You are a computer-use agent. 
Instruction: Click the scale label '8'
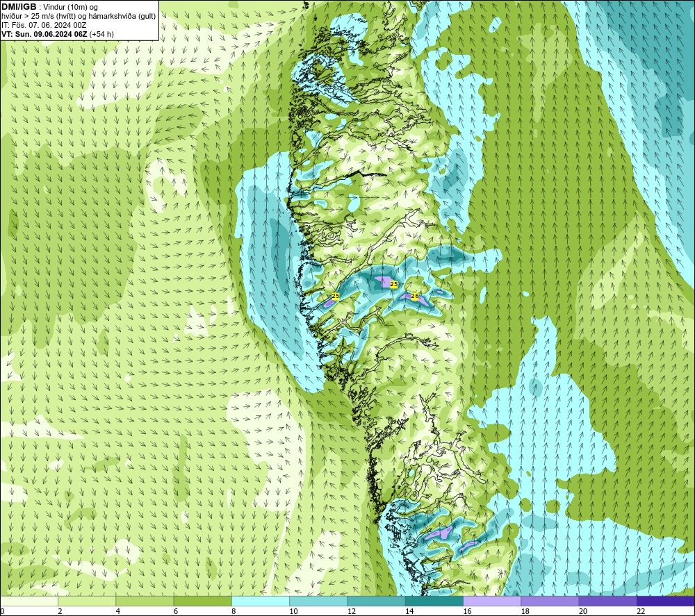coord(234,612)
